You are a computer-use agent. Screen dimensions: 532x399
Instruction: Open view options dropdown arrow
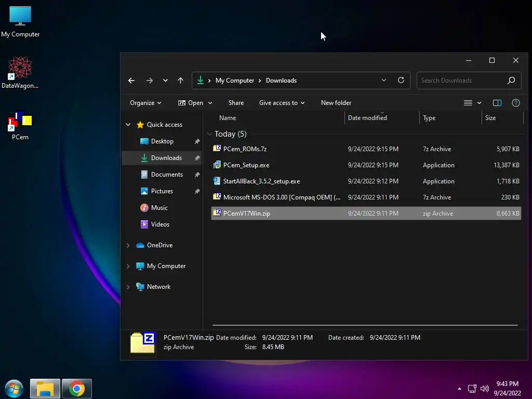click(479, 103)
